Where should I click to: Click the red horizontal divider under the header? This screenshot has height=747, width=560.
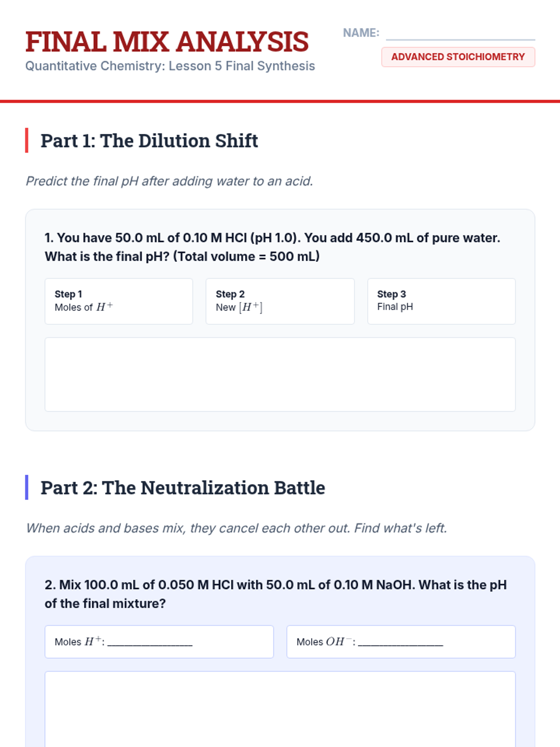280,101
